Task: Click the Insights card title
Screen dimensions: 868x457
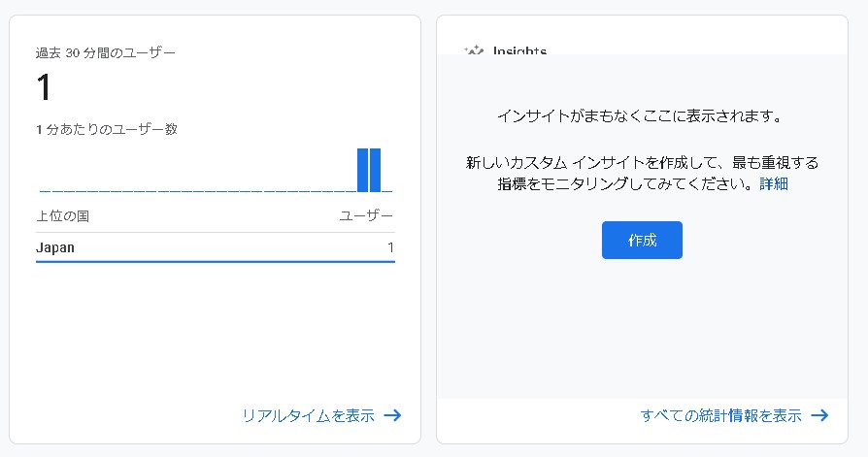Action: (x=519, y=50)
